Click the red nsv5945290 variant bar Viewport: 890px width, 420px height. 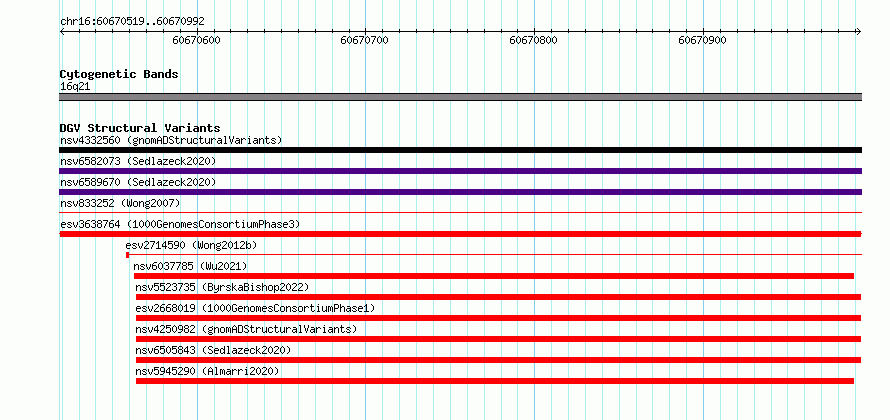click(494, 381)
